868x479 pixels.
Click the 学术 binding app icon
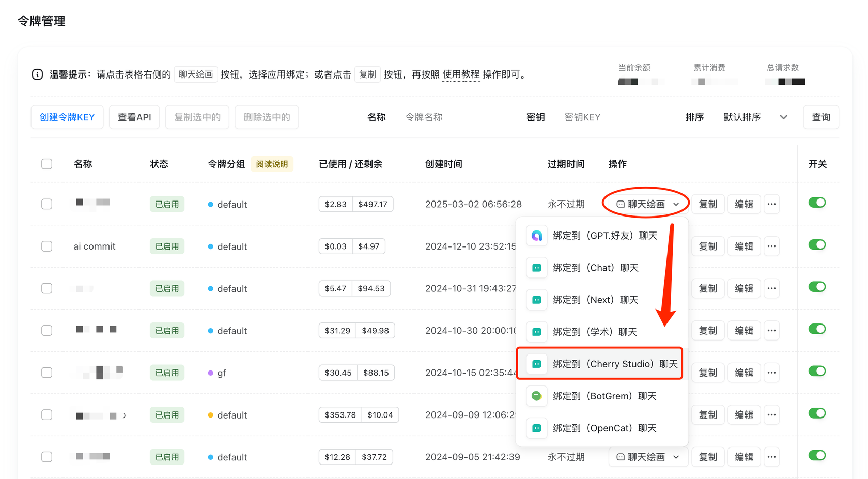pos(537,332)
